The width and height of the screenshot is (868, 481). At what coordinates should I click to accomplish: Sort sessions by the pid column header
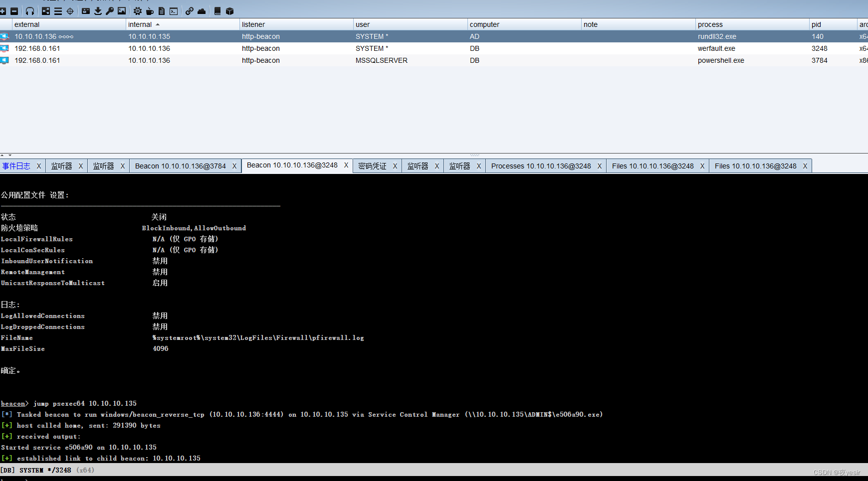[833, 24]
